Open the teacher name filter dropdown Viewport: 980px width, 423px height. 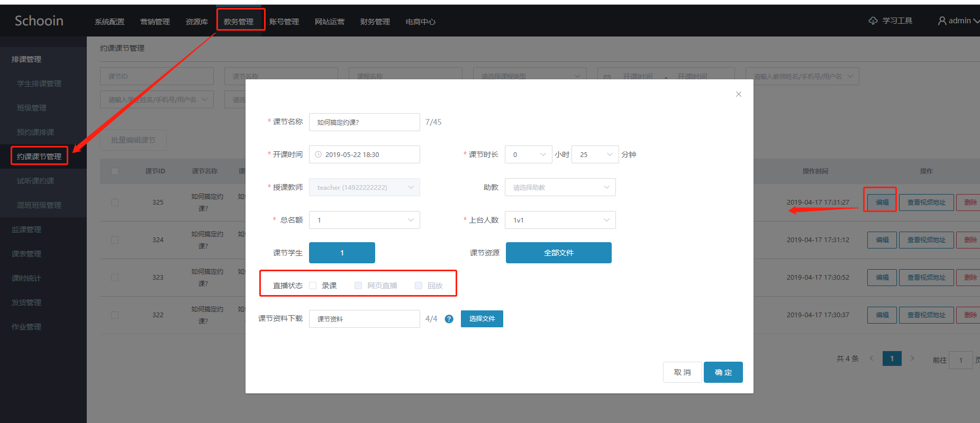pyautogui.click(x=802, y=76)
